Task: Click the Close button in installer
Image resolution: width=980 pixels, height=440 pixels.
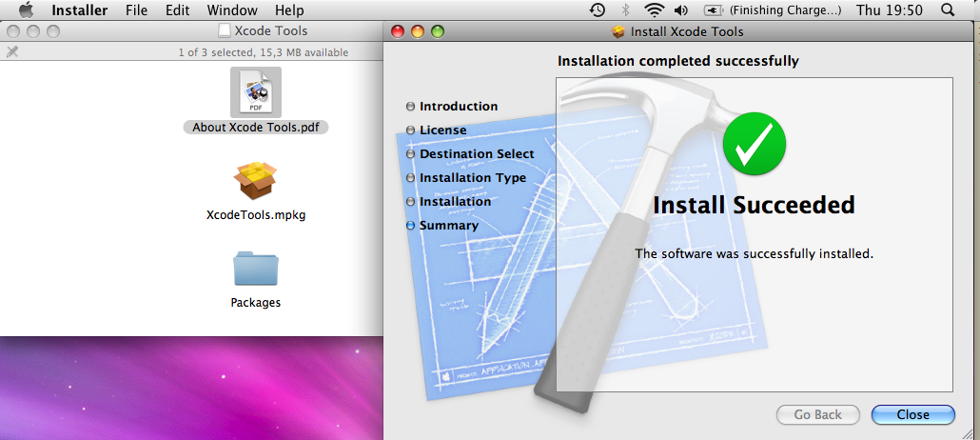Action: point(913,414)
